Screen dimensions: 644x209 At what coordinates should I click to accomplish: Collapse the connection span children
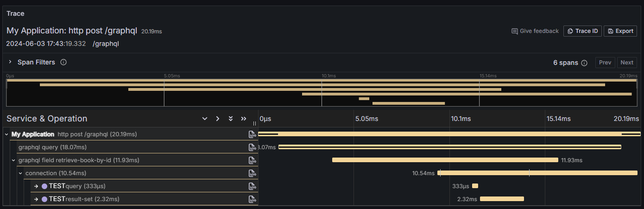click(x=20, y=173)
